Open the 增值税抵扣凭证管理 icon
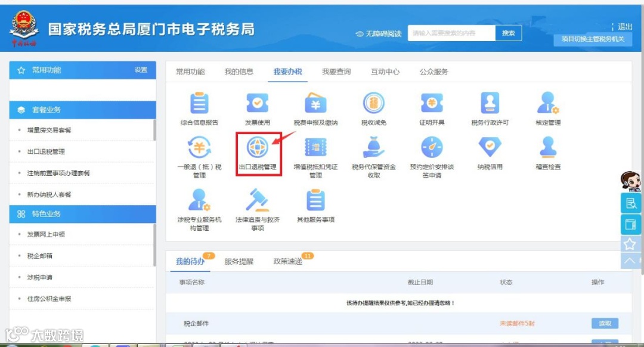 pos(315,147)
